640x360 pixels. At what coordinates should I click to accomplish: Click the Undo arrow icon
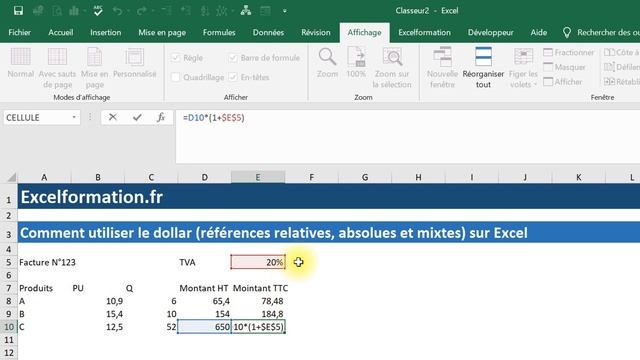[117, 11]
